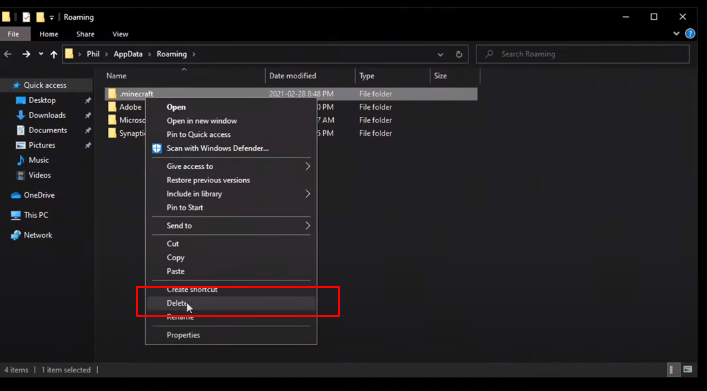
Task: Open the recent locations dropdown arrow
Action: point(41,54)
